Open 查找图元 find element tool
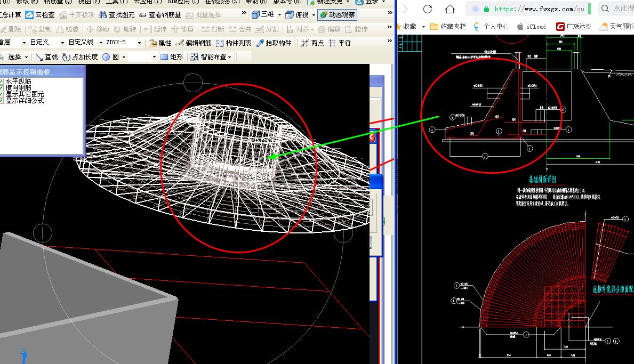 (x=117, y=14)
